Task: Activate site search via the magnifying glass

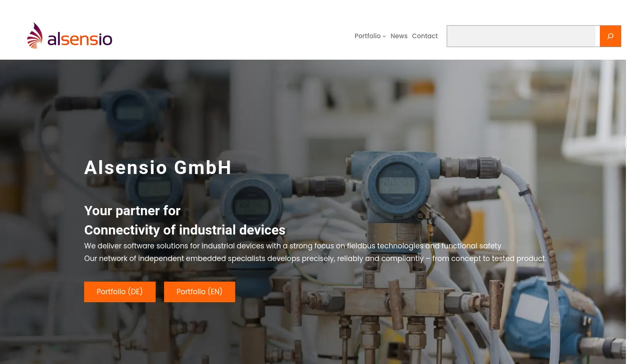Action: coord(610,36)
